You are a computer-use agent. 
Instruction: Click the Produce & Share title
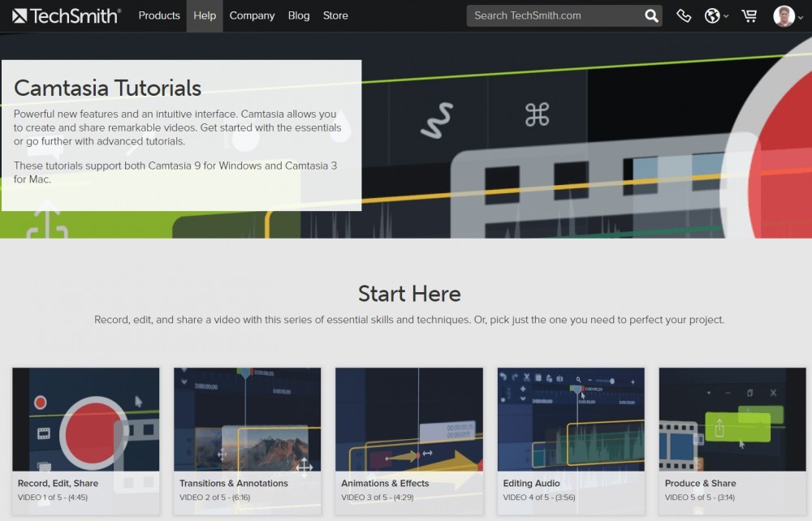(700, 483)
